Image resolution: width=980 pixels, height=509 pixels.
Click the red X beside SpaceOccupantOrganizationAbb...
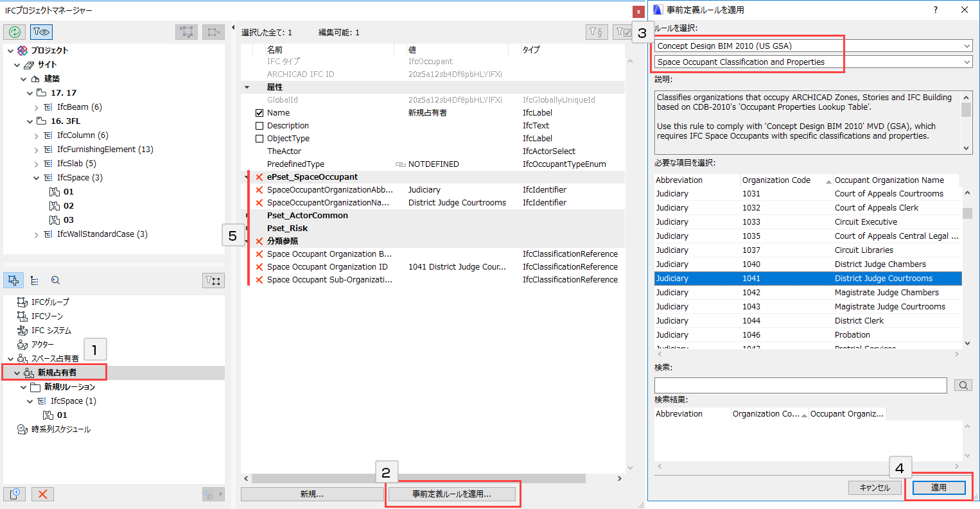pyautogui.click(x=259, y=190)
